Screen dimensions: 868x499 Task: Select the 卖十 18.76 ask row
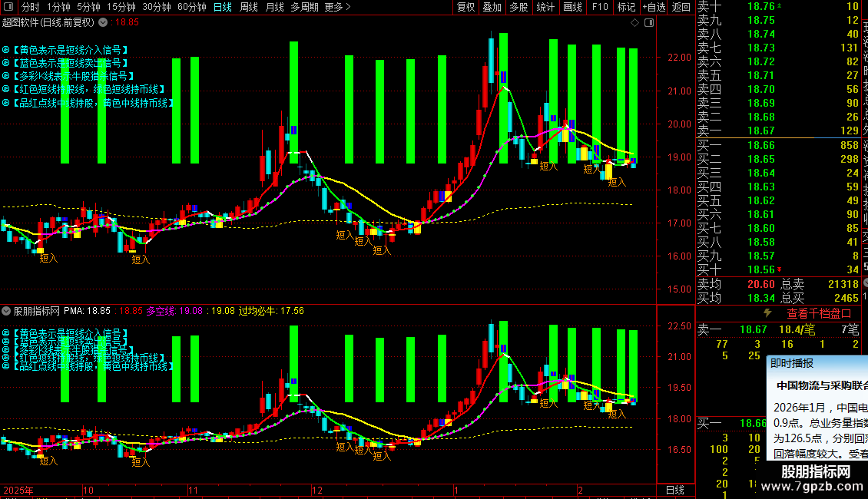click(778, 6)
